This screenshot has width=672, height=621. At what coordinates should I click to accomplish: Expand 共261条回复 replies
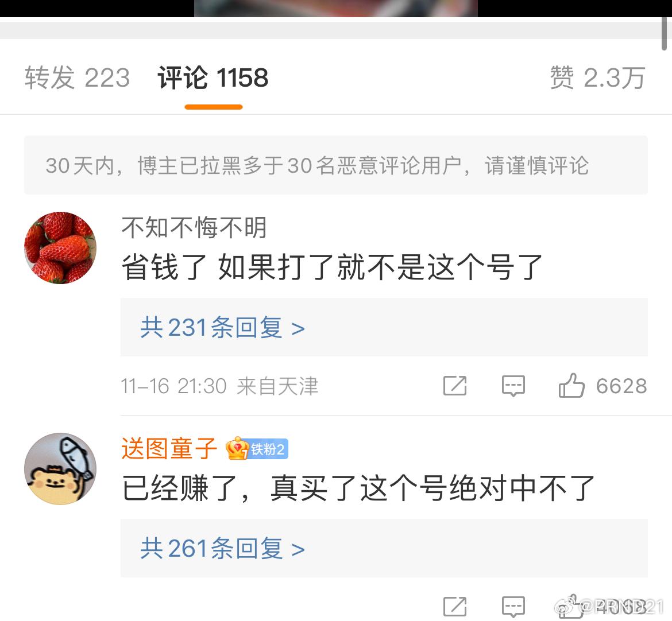[222, 548]
